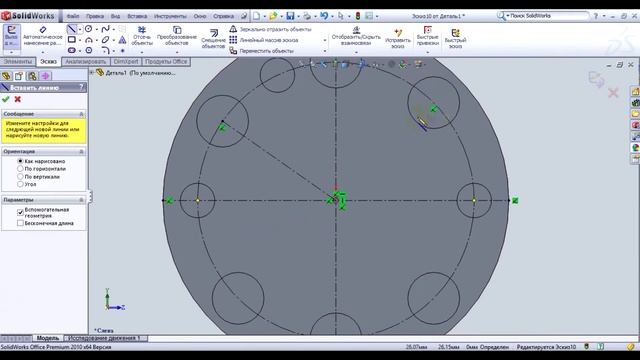Activate Преобразование объектов tool
This screenshot has height=360, width=640.
(177, 36)
